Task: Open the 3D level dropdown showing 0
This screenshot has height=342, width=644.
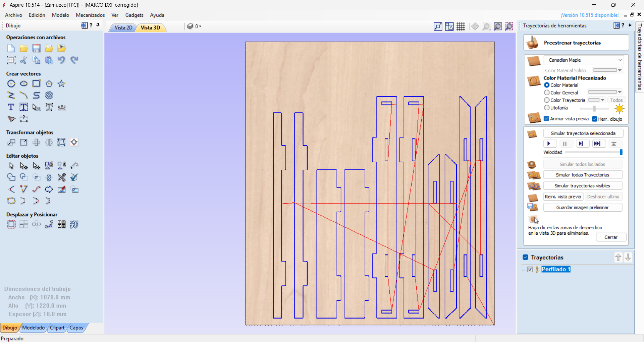Action: pyautogui.click(x=195, y=26)
